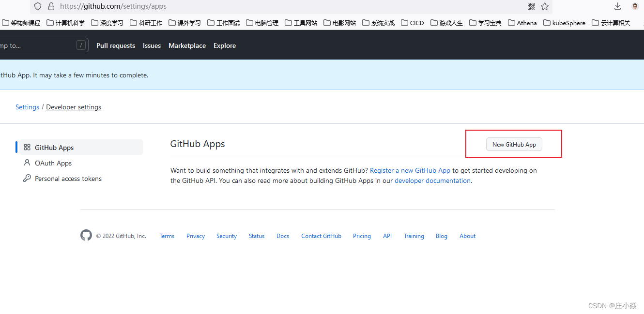Click Security in footer
Screen dimensions: 644x314
227,236
